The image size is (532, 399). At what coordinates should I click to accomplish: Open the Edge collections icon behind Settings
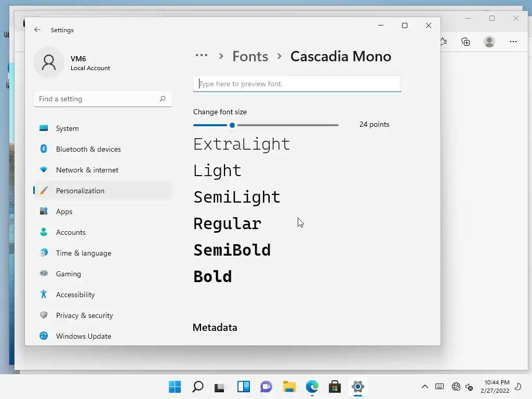[x=465, y=42]
